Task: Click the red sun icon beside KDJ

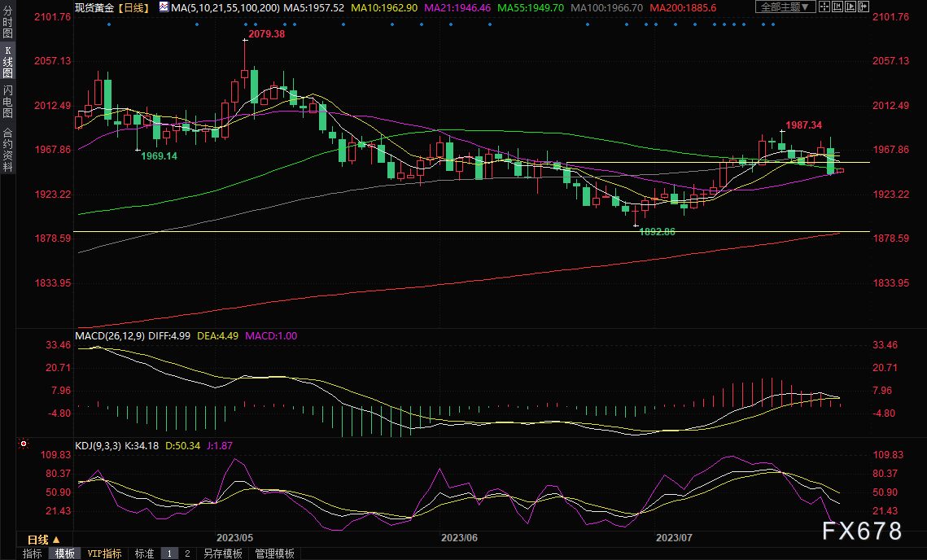Action: (24, 444)
